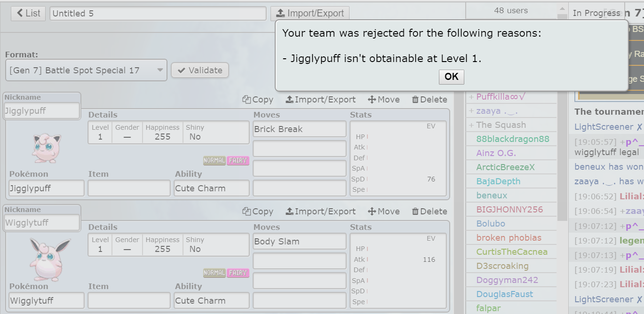The image size is (644, 314).
Task: Open Jigglypuff's Cute Charm ability selector
Action: point(212,188)
